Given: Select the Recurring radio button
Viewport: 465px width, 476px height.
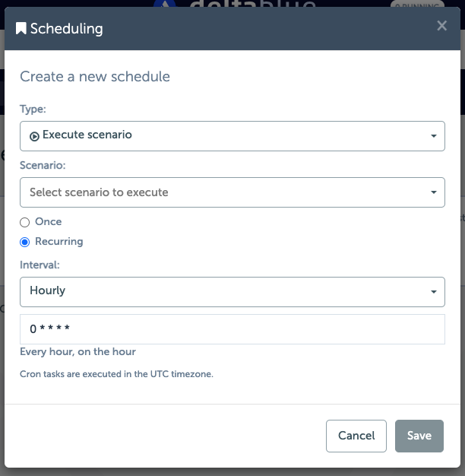Looking at the screenshot, I should (25, 242).
